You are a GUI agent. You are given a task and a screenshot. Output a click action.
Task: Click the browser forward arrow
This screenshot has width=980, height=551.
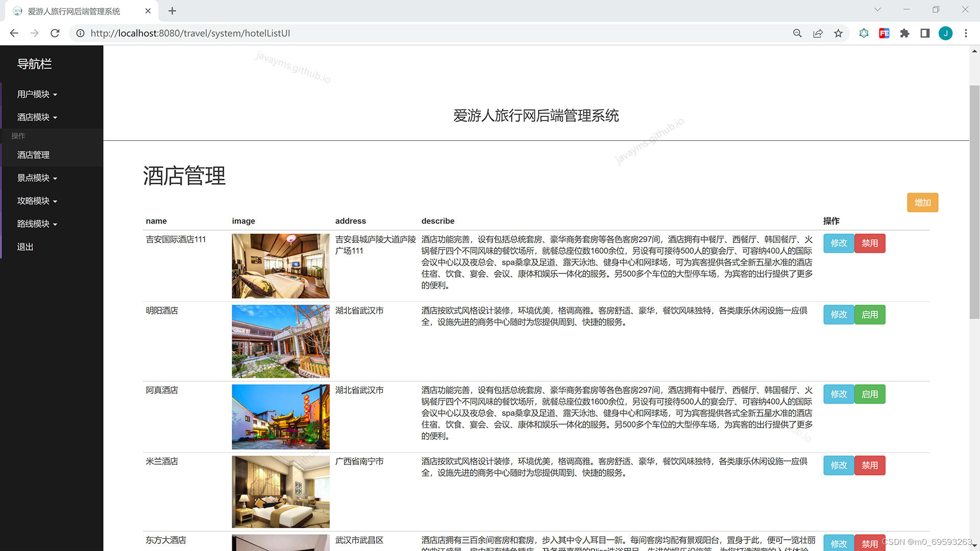tap(34, 33)
